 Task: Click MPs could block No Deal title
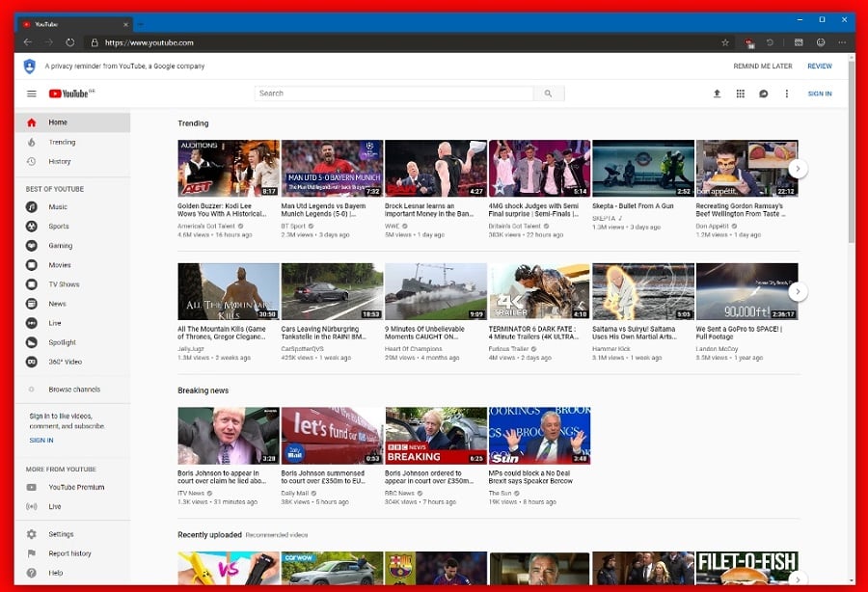coord(529,477)
